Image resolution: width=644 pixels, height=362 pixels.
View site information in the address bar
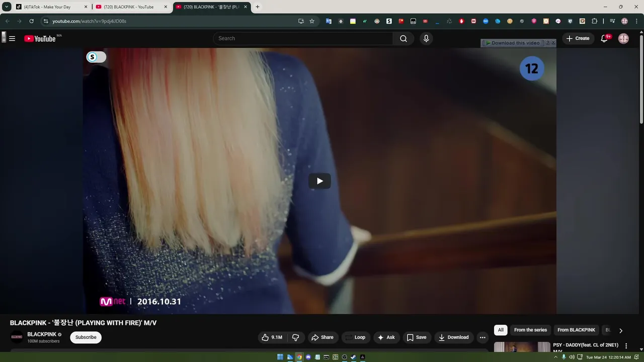[x=46, y=21]
